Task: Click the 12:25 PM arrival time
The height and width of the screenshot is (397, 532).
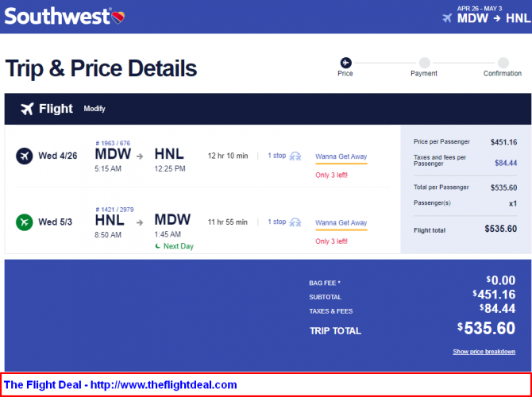Action: coord(170,168)
